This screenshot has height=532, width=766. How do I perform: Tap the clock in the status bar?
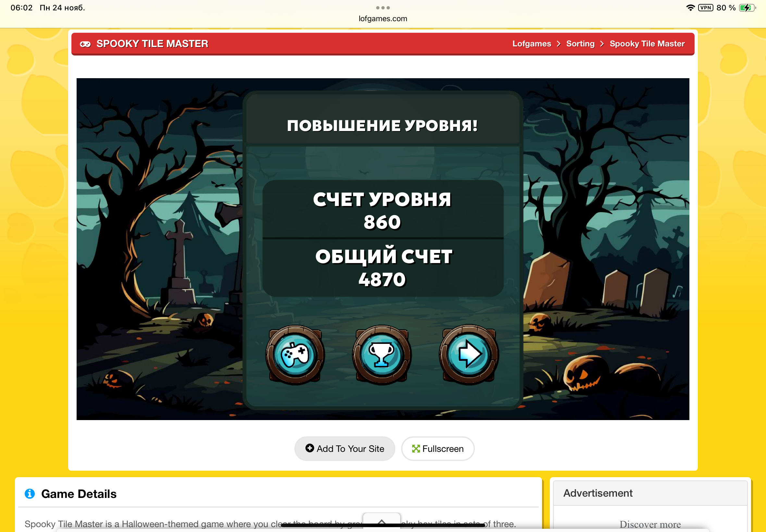22,8
